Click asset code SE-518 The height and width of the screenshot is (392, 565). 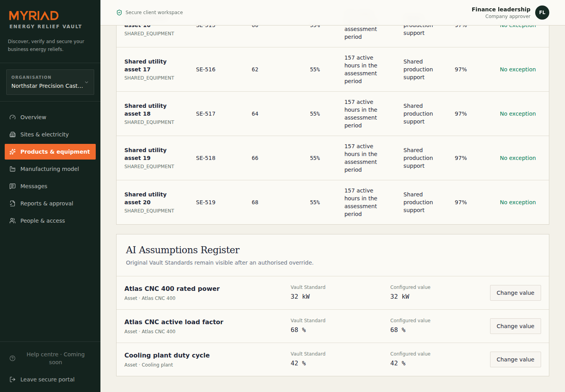206,158
